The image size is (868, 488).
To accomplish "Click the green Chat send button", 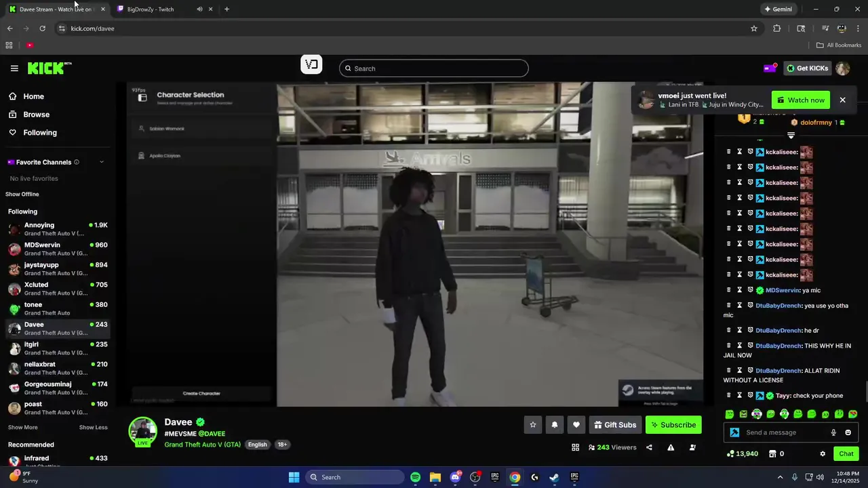I will coord(846,454).
